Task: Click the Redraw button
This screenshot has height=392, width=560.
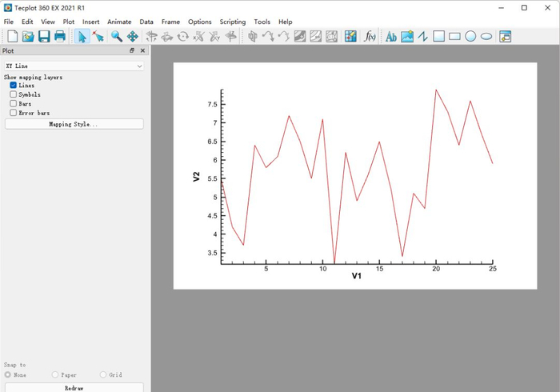Action: (74, 387)
